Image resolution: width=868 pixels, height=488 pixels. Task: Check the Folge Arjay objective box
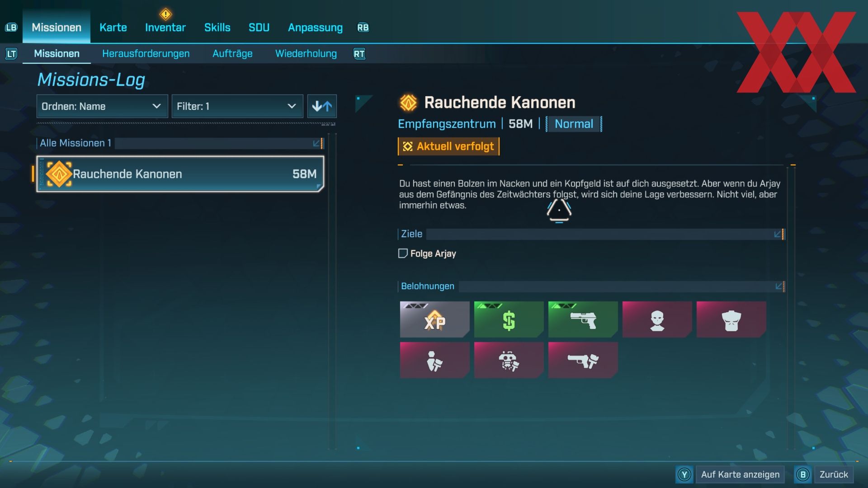pos(403,253)
